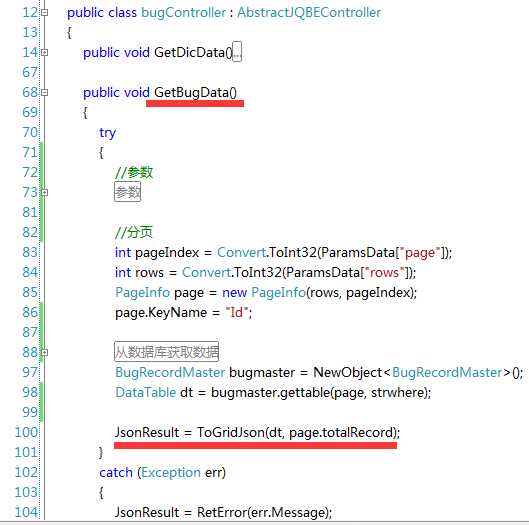Expand the collapsed region at line 73

[44, 193]
